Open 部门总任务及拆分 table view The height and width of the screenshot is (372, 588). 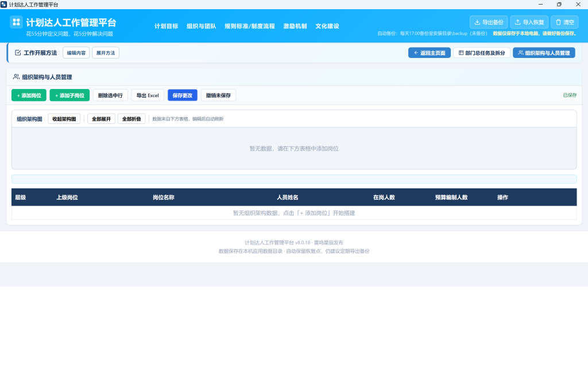click(x=482, y=53)
